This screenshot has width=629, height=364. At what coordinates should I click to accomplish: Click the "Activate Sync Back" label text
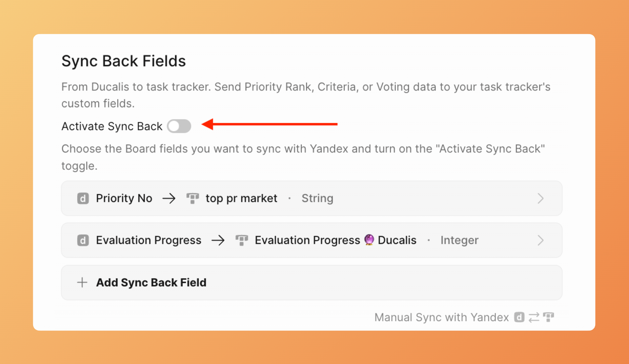[112, 126]
